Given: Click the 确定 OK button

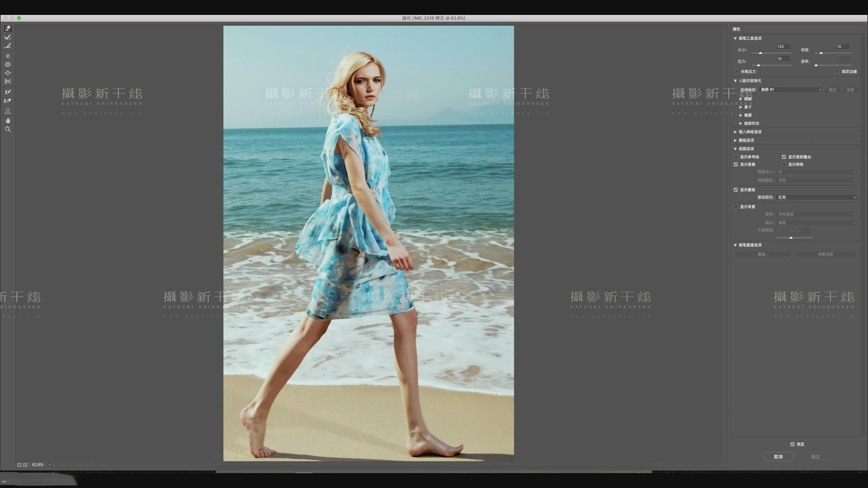Looking at the screenshot, I should 816,457.
